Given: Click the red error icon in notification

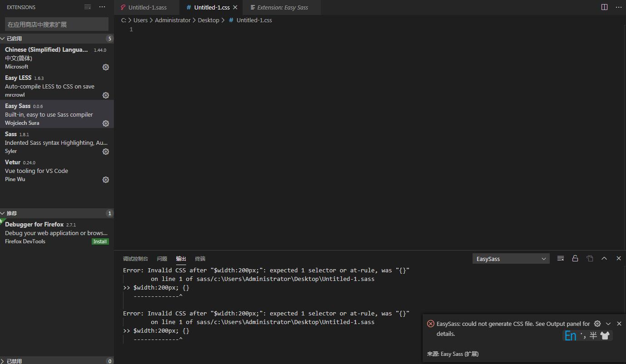Looking at the screenshot, I should (431, 324).
